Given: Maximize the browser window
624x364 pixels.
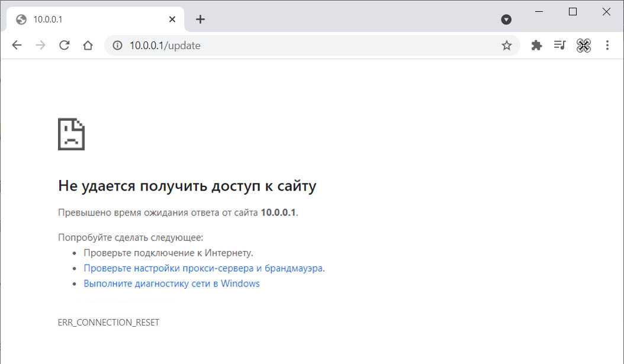Looking at the screenshot, I should (x=572, y=12).
